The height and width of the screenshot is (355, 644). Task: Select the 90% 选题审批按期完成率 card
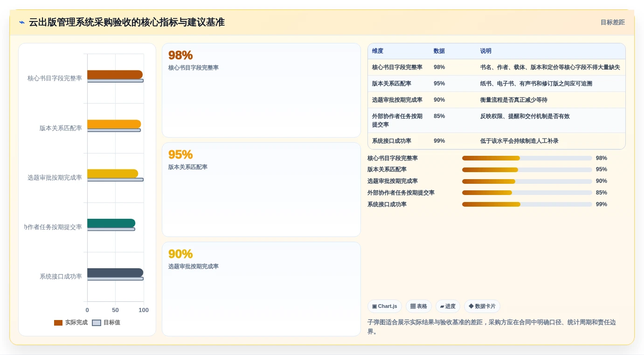261,289
